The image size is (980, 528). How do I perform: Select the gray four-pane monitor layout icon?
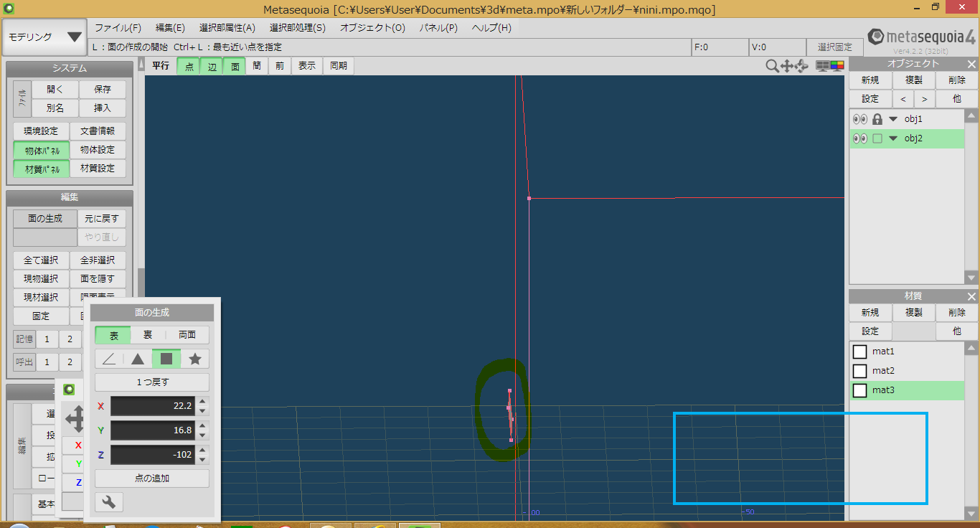click(x=823, y=66)
